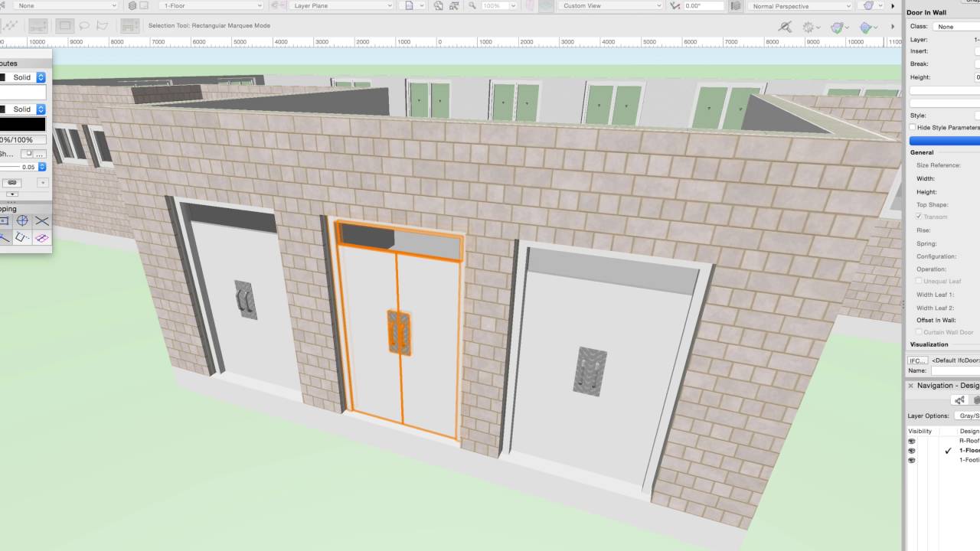Toggle visibility eye for R-Roof layer

[x=912, y=441]
